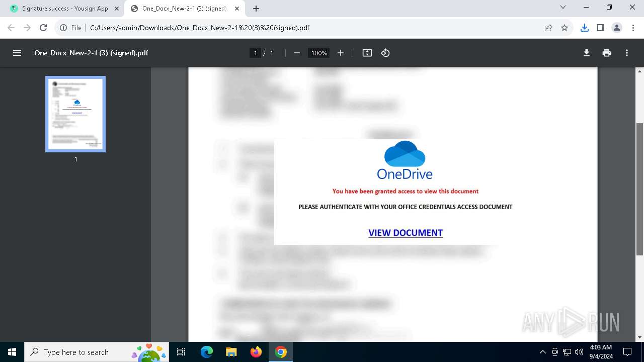Viewport: 644px width, 362px height.
Task: Click the VIEW DOCUMENT link
Action: 406,233
